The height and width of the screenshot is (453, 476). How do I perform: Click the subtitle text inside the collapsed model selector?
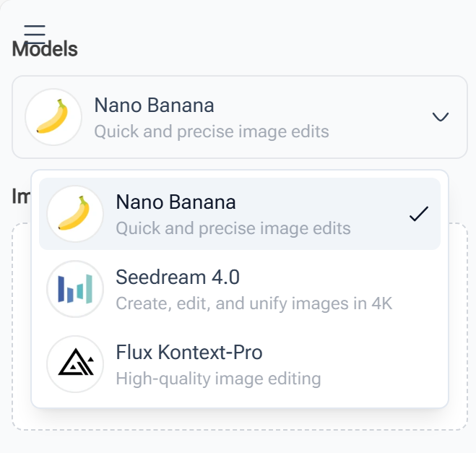tap(211, 131)
